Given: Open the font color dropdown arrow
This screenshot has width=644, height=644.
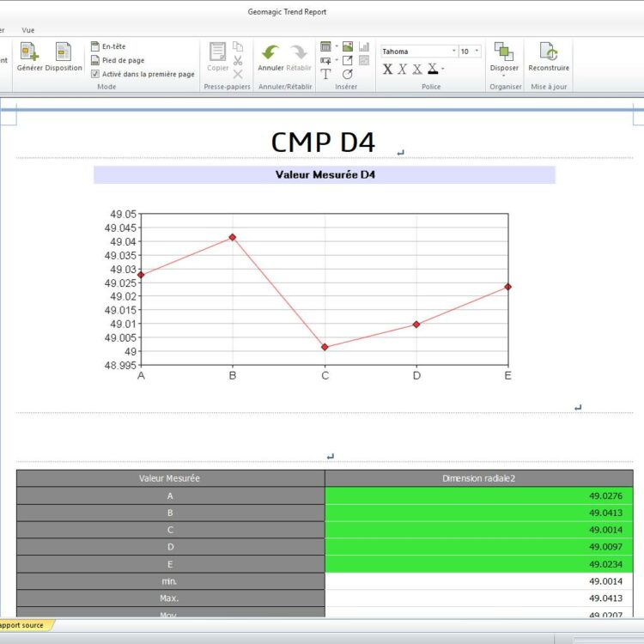Looking at the screenshot, I should (x=444, y=70).
